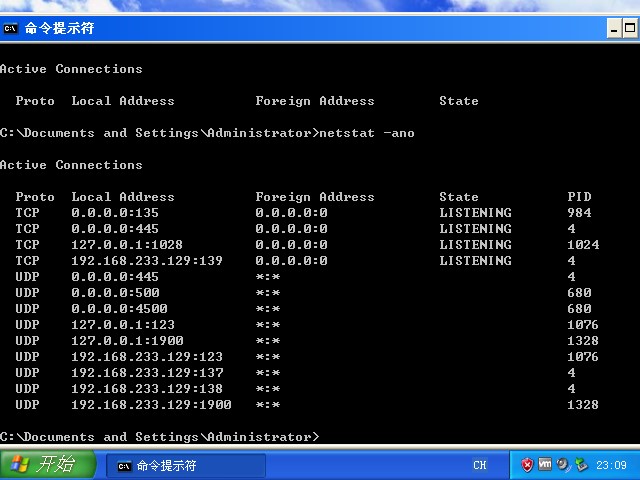Image resolution: width=640 pixels, height=480 pixels.
Task: Minimize the Command Prompt window
Action: click(x=616, y=29)
